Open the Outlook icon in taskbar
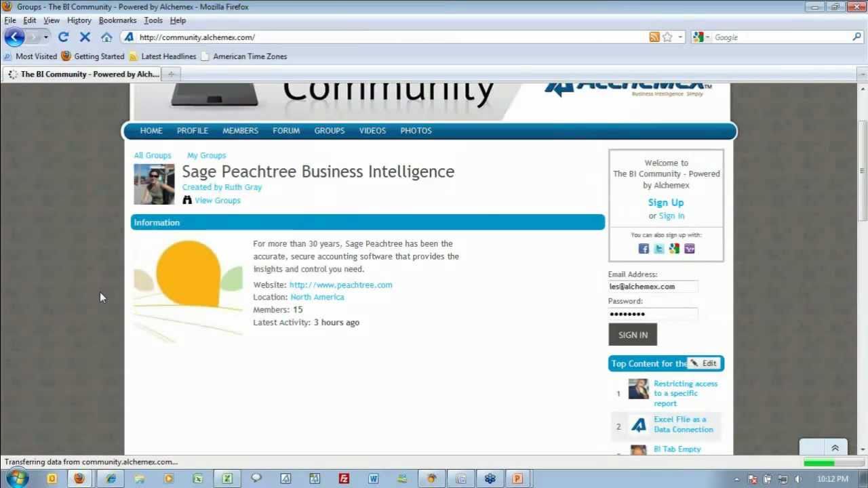 pyautogui.click(x=52, y=479)
